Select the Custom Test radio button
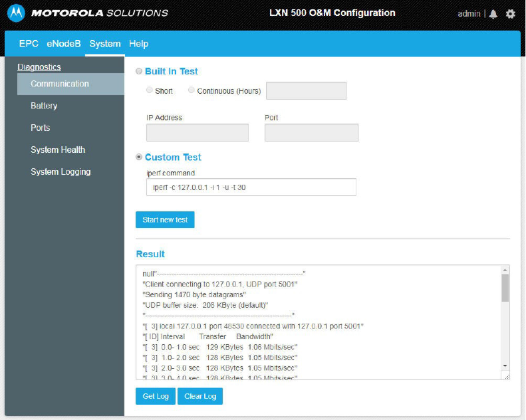 (x=139, y=157)
